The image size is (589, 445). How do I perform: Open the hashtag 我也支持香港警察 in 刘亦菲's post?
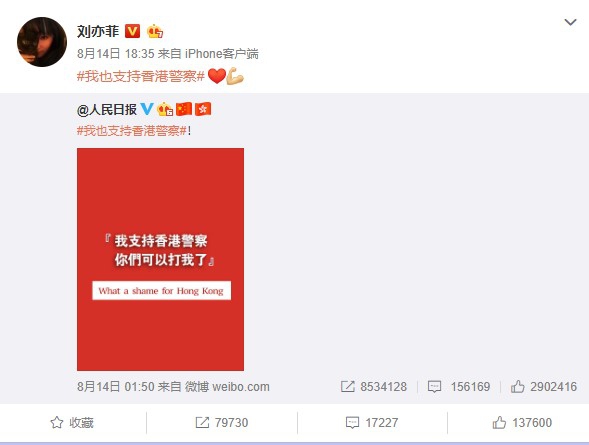(140, 76)
